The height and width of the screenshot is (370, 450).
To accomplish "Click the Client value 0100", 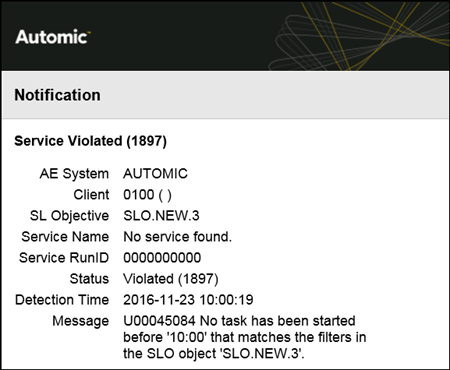I will (x=139, y=195).
